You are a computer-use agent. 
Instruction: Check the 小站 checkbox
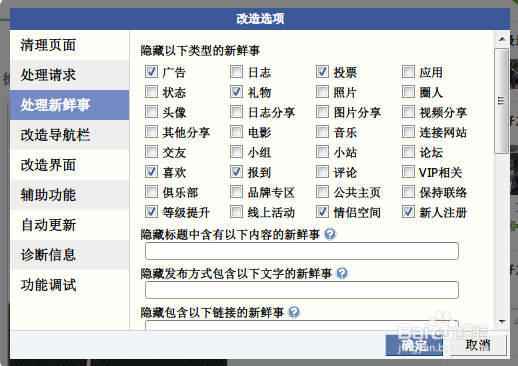pyautogui.click(x=322, y=152)
